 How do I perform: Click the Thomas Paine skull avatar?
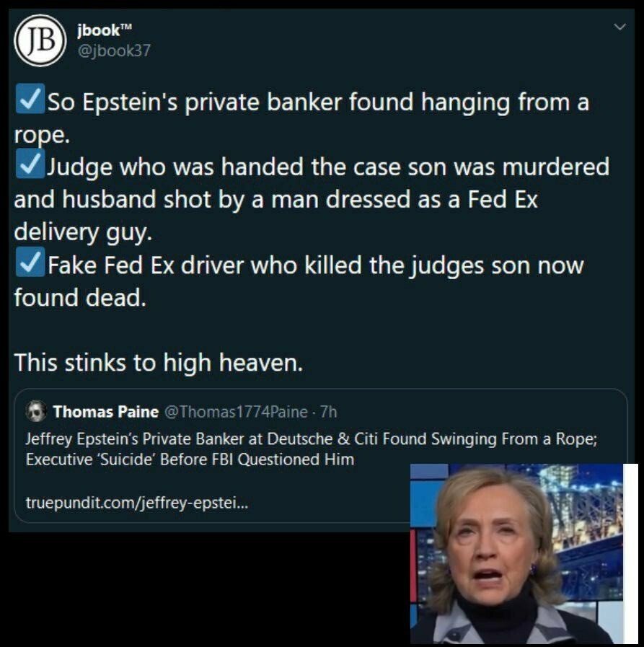36,412
